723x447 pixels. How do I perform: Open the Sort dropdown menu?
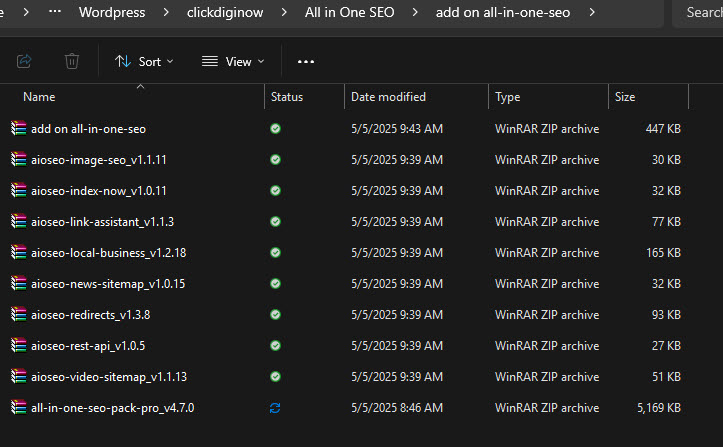(x=144, y=61)
